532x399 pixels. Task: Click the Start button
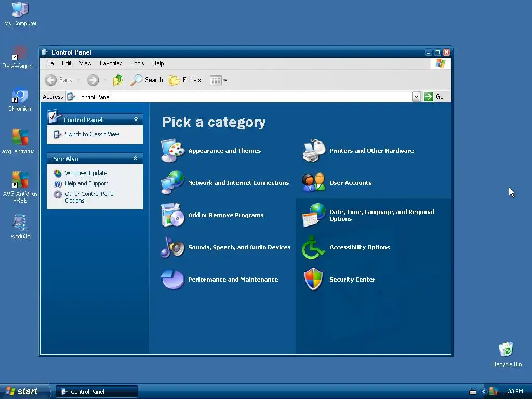click(24, 391)
